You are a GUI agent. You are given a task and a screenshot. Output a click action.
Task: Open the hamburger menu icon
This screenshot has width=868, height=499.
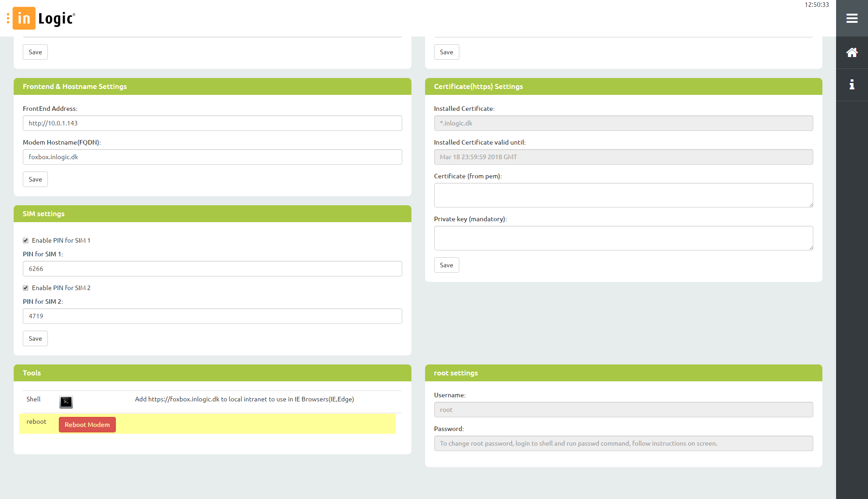(x=852, y=18)
